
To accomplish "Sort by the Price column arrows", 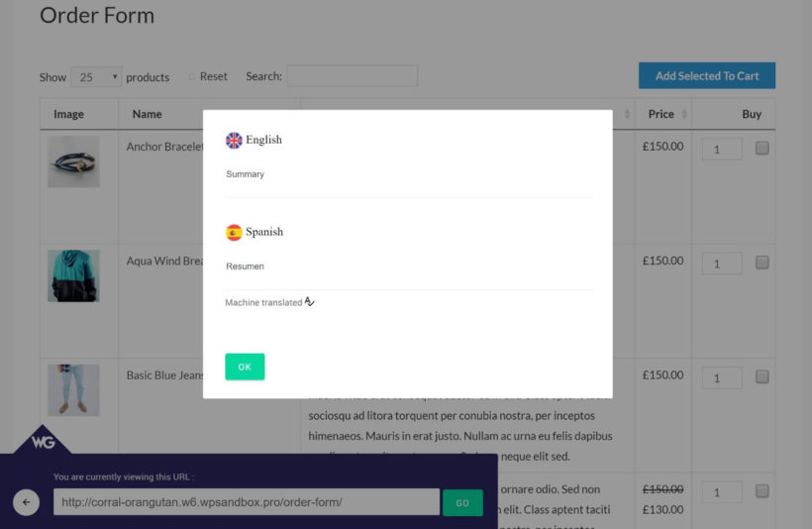I will pos(683,115).
